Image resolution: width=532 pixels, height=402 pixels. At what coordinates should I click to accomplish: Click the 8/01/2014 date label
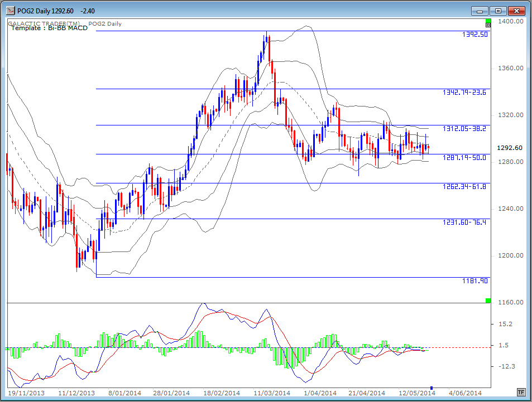coord(124,393)
